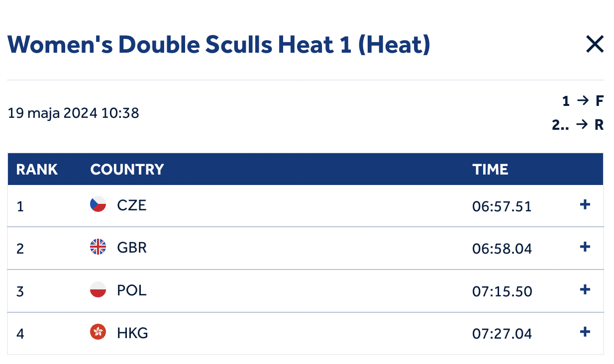This screenshot has width=614, height=364.
Task: Expand the CZE row details
Action: click(585, 205)
